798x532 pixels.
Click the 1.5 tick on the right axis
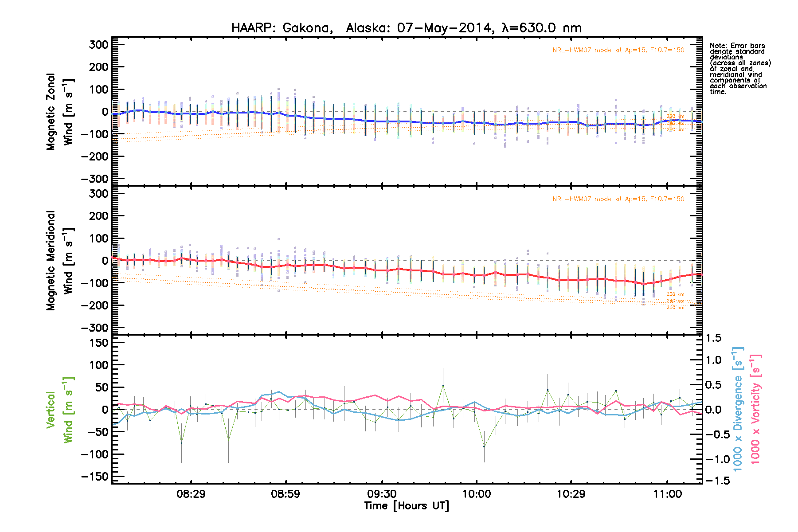tap(713, 338)
